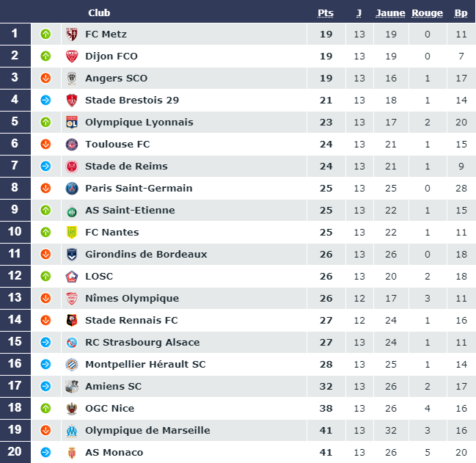Click the Club column header
Image resolution: width=476 pixels, height=463 pixels.
point(99,12)
